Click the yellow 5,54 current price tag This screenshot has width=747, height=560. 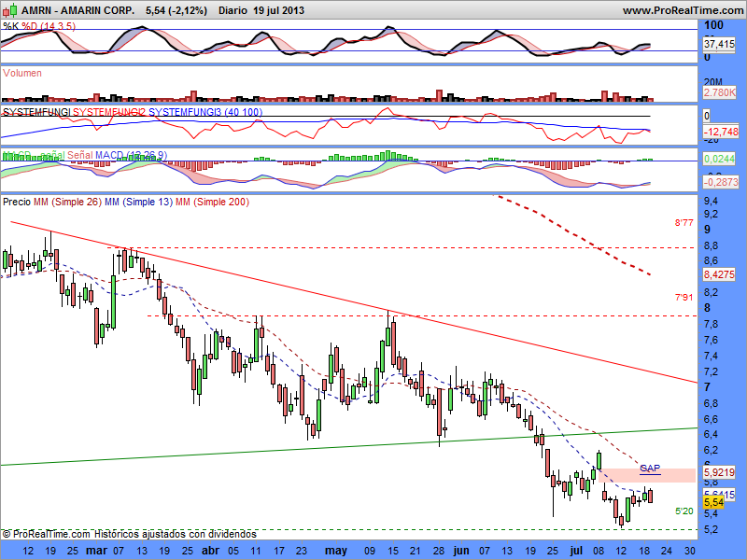713,503
